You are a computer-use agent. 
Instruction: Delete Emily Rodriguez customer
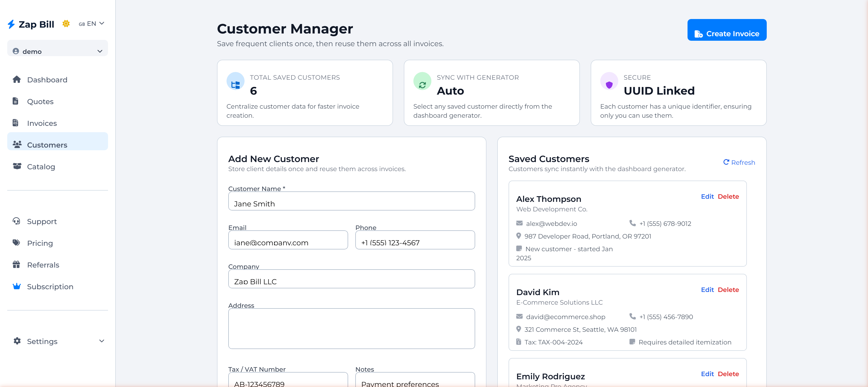[x=728, y=374]
